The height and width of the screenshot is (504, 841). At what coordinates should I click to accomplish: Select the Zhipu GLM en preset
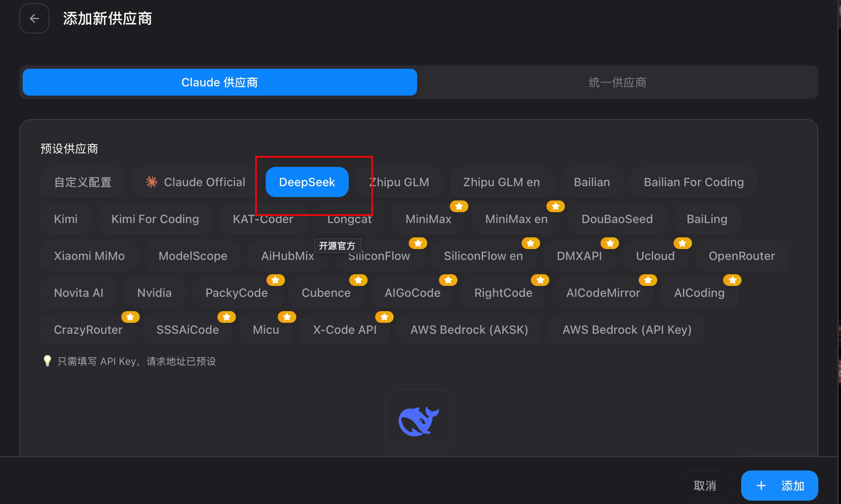(501, 182)
